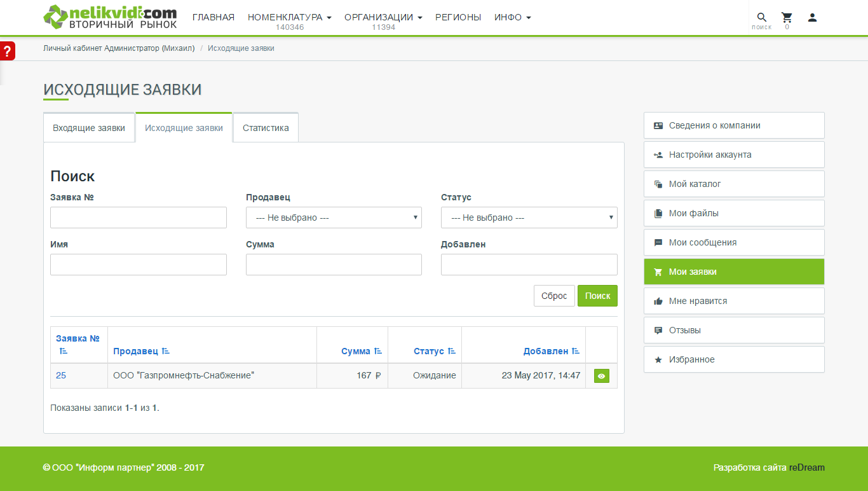Open Настройки аккаунта in sidebar

point(734,155)
